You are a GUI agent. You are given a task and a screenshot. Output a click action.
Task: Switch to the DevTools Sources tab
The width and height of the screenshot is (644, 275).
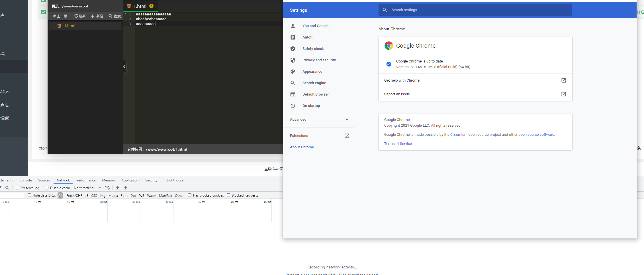[x=44, y=180]
